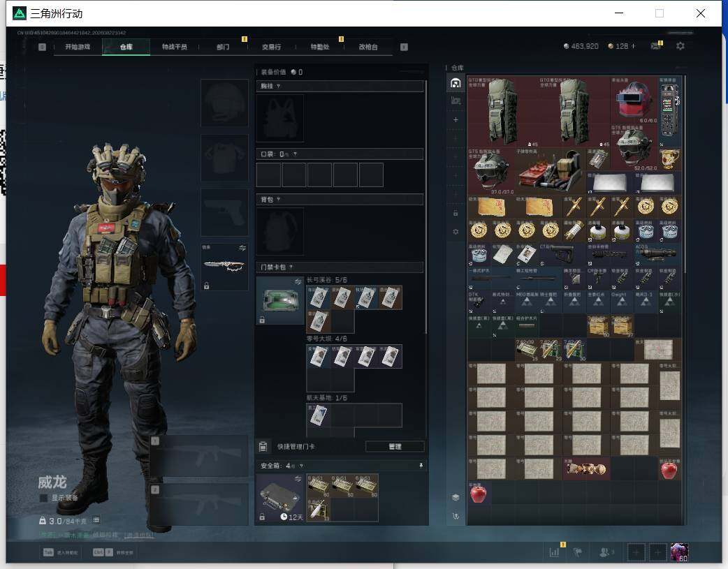Click the equipment panel vertical scrollbar
The width and height of the screenshot is (728, 569).
tap(425, 207)
